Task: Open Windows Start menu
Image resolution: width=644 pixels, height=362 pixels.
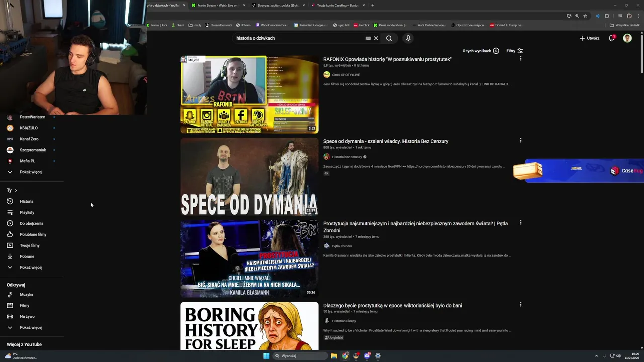Action: [x=266, y=356]
